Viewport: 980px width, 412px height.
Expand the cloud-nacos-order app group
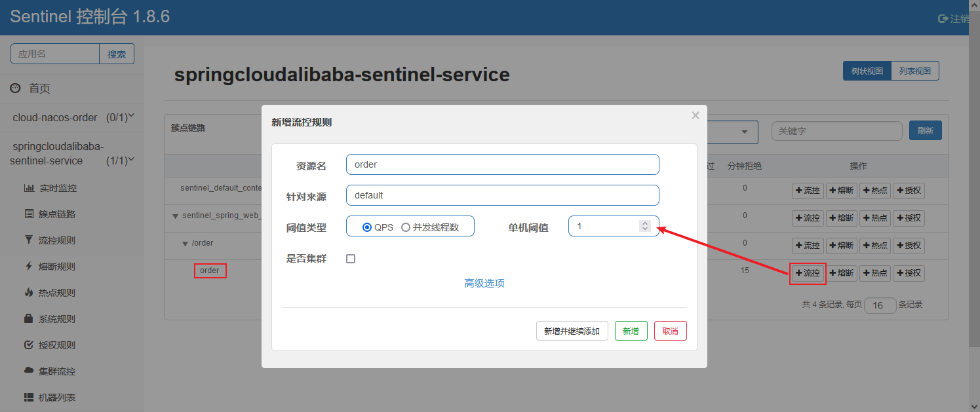point(131,117)
